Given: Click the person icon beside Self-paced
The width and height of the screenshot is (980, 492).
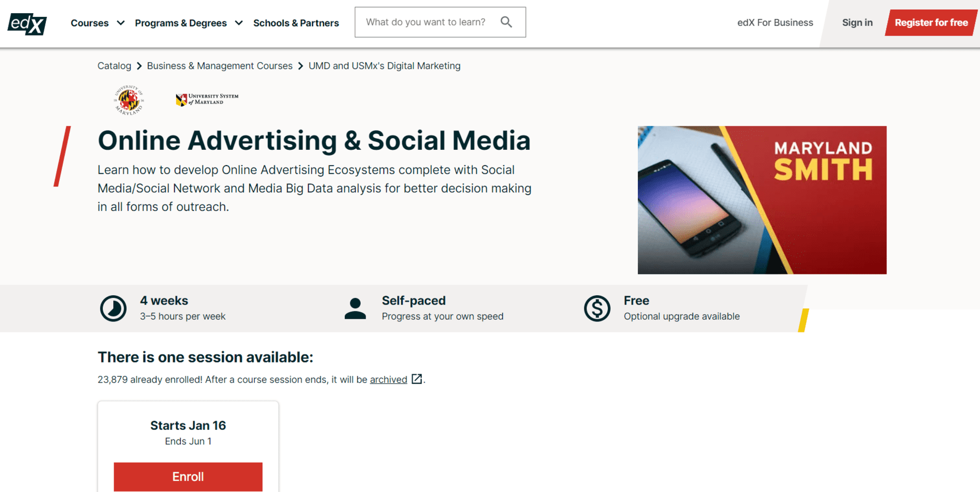Looking at the screenshot, I should 355,308.
